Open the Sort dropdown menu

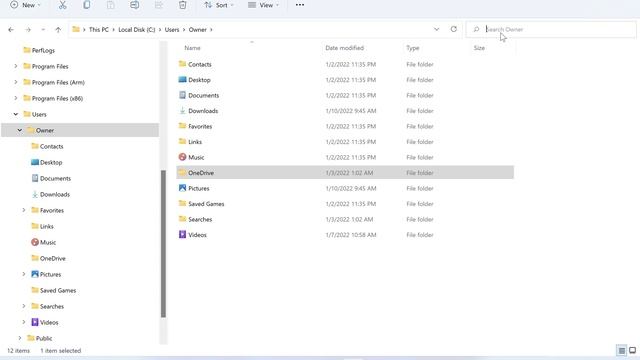click(x=219, y=5)
